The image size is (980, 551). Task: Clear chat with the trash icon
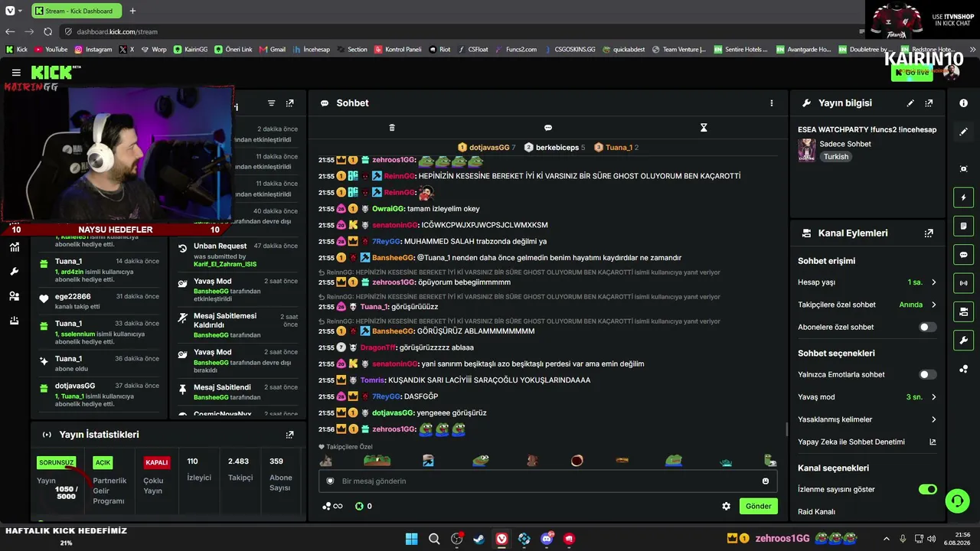392,128
